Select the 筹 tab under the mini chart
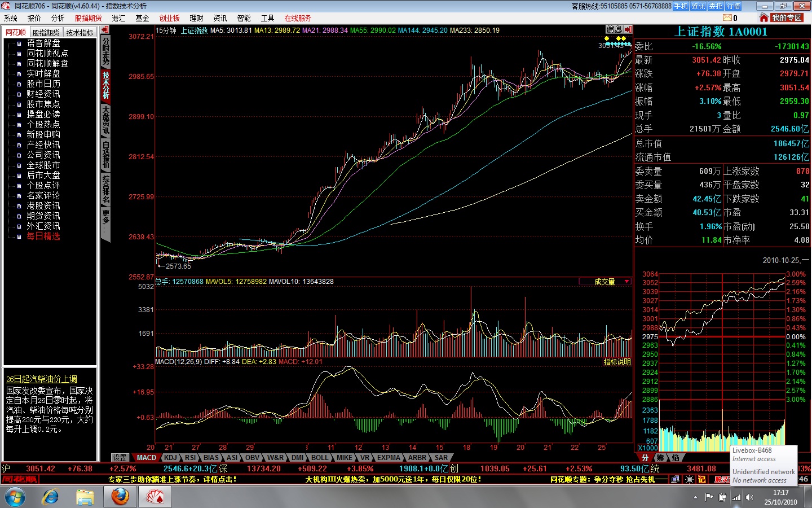Viewport: 812px width, 508px height. pyautogui.click(x=660, y=458)
